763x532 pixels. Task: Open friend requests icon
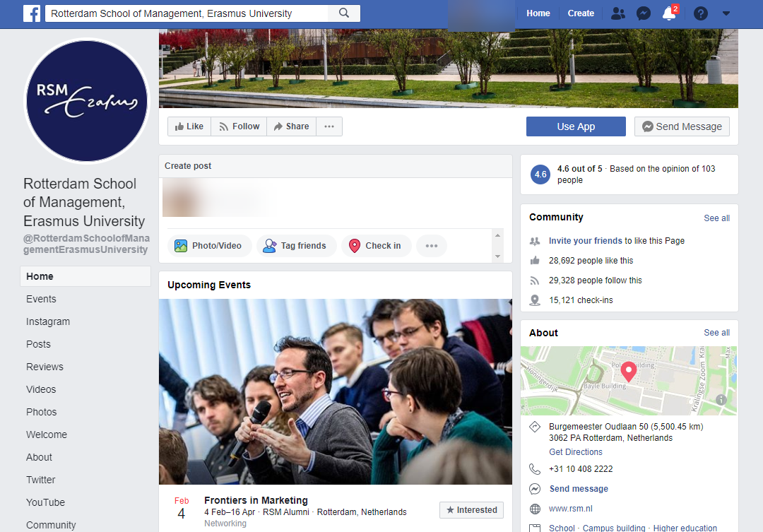(x=618, y=13)
